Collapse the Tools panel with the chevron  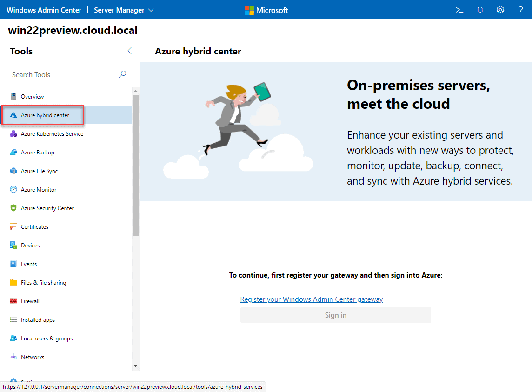[130, 51]
